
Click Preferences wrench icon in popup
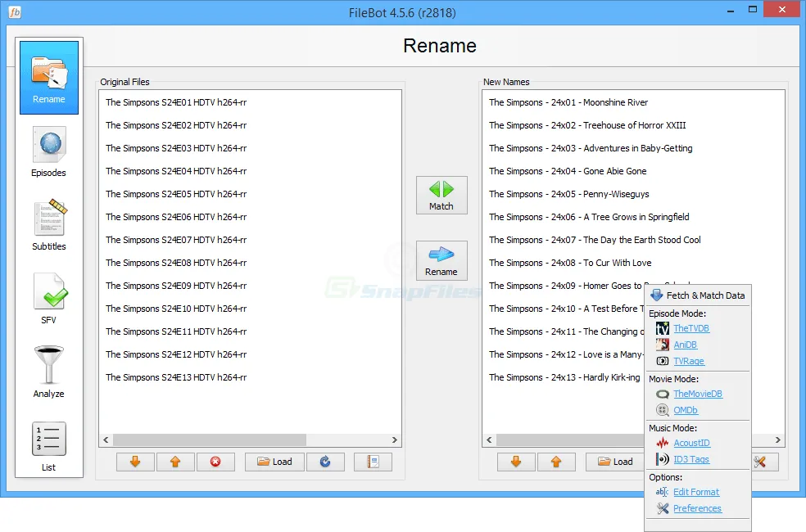pyautogui.click(x=663, y=508)
